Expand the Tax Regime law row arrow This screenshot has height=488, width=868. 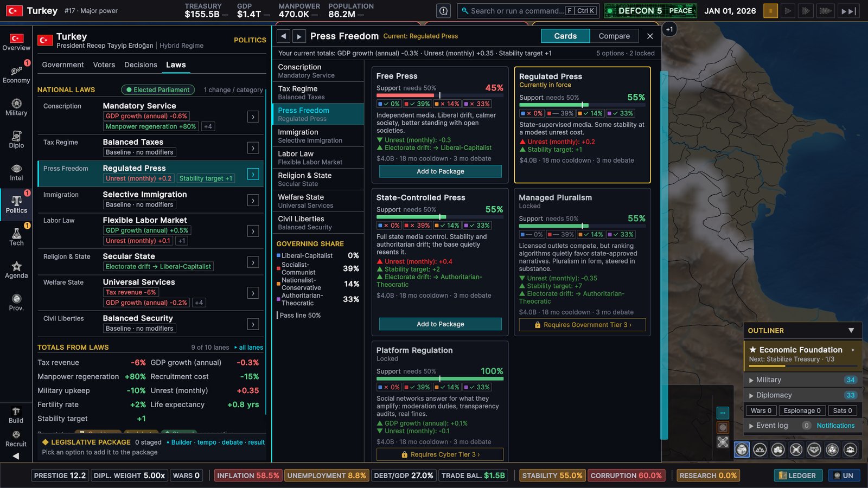coord(253,148)
